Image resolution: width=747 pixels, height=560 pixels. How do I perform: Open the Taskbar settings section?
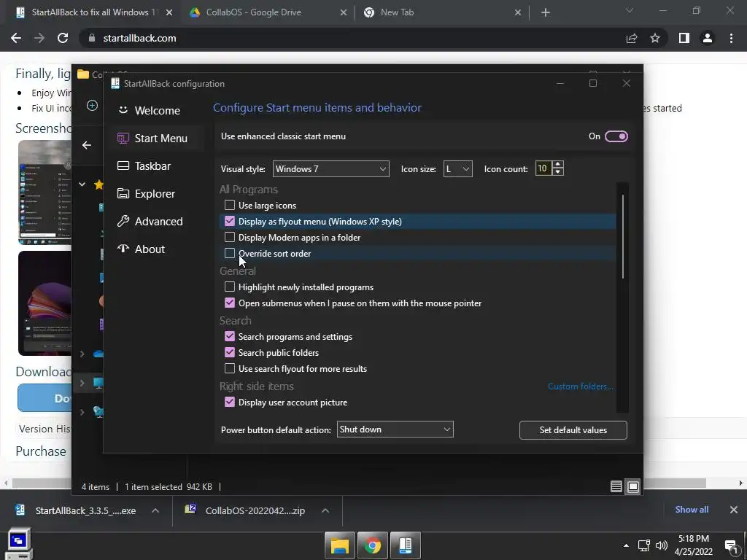coord(144,166)
